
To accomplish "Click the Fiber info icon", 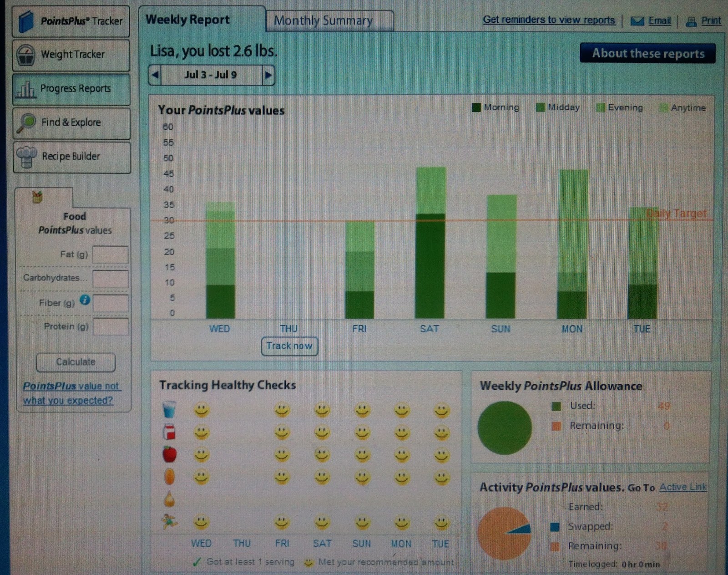I will coord(85,300).
